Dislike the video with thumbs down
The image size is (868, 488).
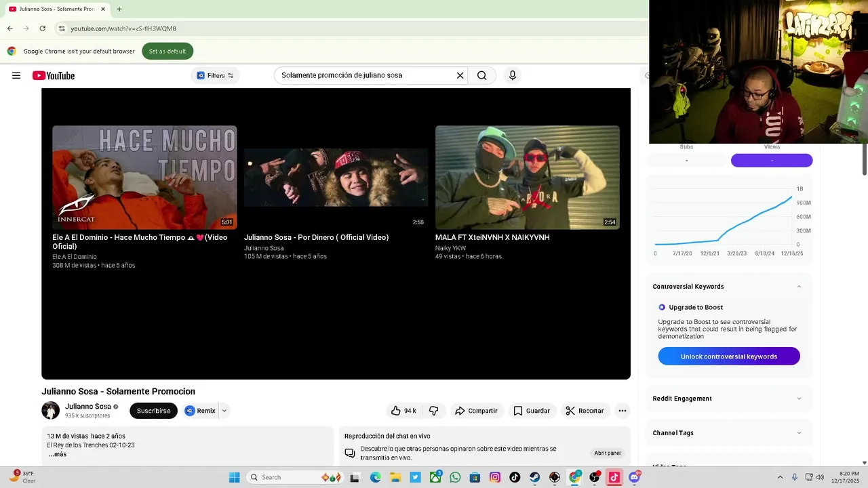[434, 411]
